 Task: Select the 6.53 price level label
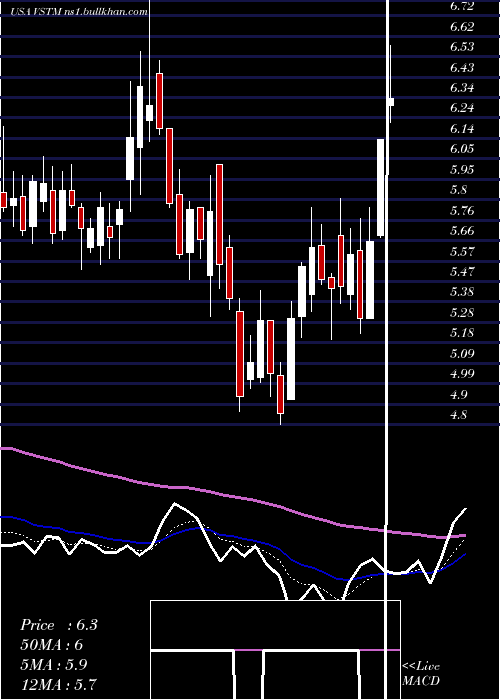click(x=462, y=47)
